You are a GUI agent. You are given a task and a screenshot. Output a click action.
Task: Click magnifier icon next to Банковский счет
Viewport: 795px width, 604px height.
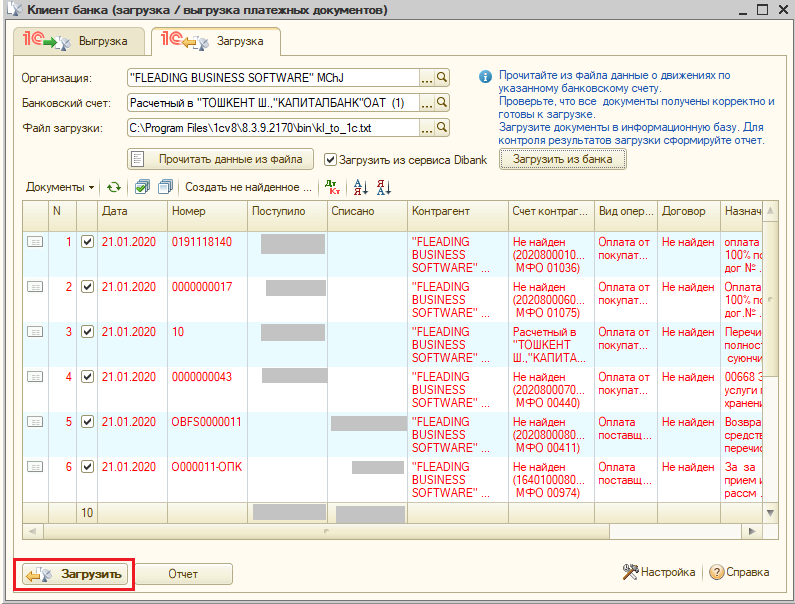(442, 102)
